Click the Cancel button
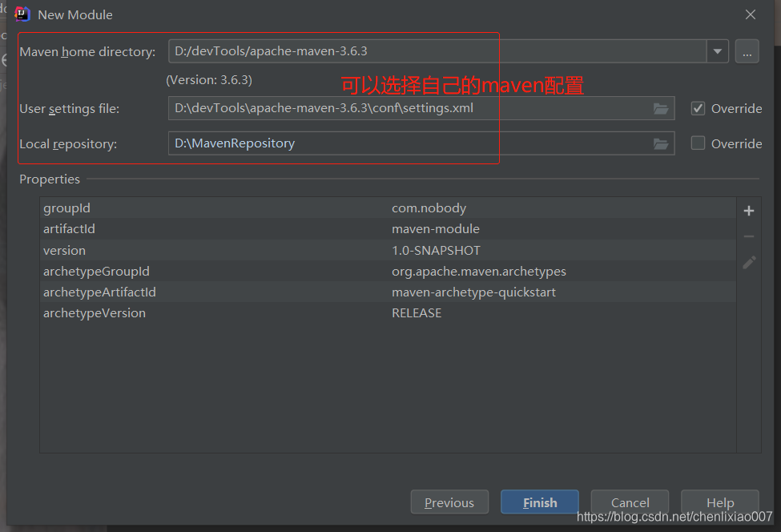 click(630, 502)
